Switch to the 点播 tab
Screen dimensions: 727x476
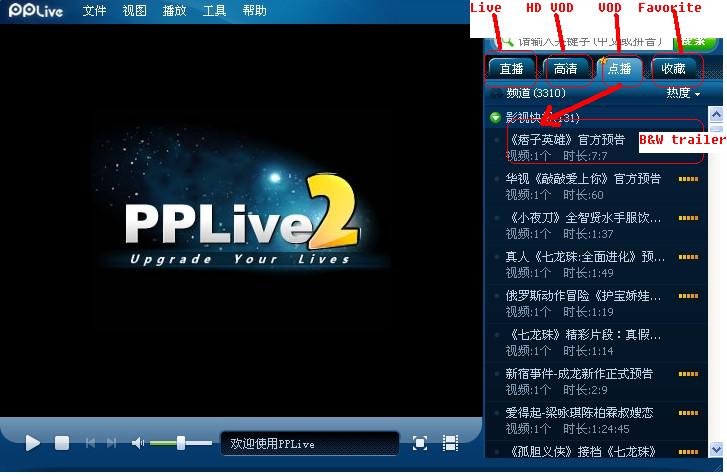pos(620,69)
